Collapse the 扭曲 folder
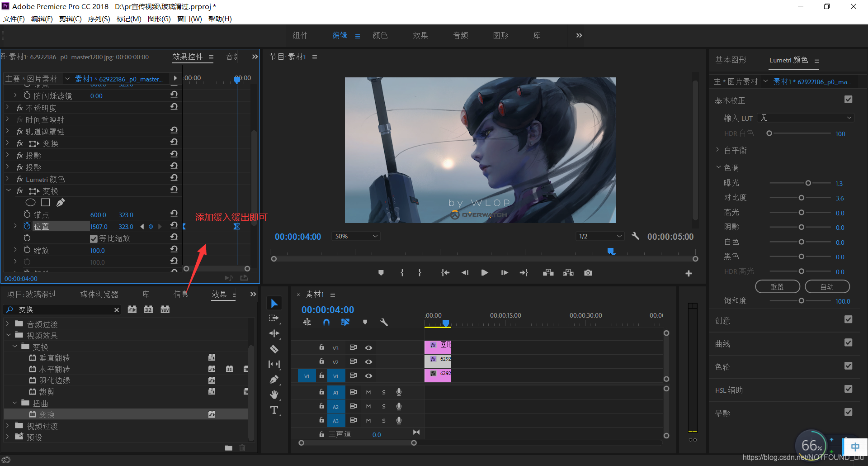 click(x=14, y=403)
